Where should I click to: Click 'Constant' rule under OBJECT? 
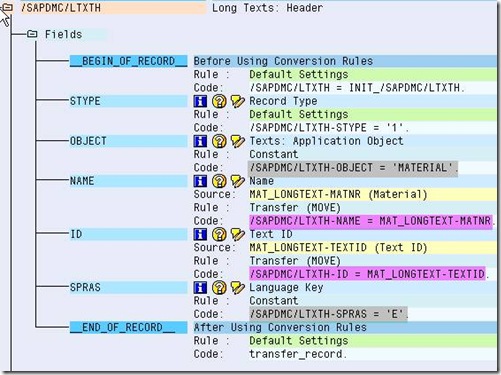(274, 154)
